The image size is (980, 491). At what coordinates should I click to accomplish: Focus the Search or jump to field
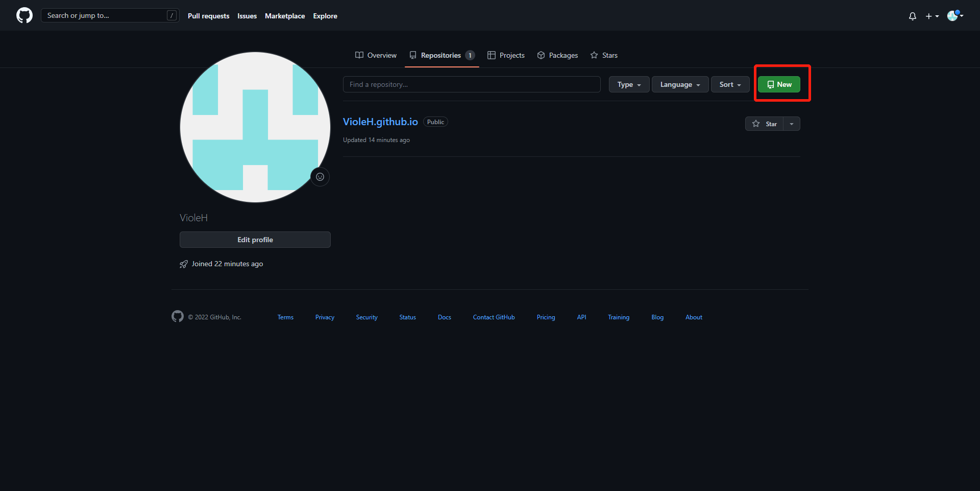[x=110, y=15]
